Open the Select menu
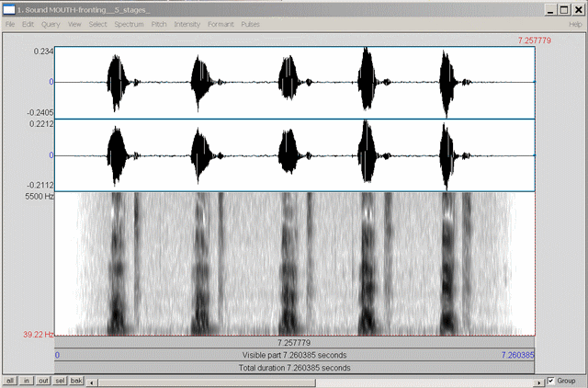 [x=98, y=23]
